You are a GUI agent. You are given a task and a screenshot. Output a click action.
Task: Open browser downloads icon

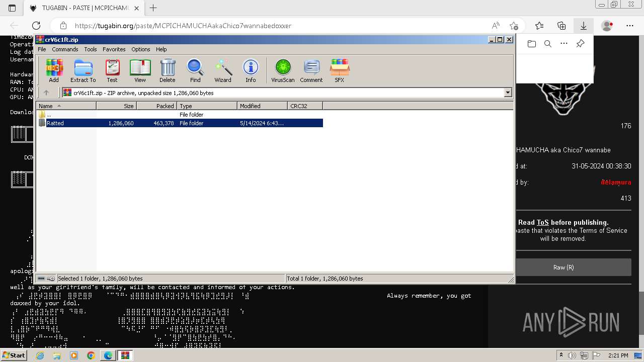tap(584, 26)
